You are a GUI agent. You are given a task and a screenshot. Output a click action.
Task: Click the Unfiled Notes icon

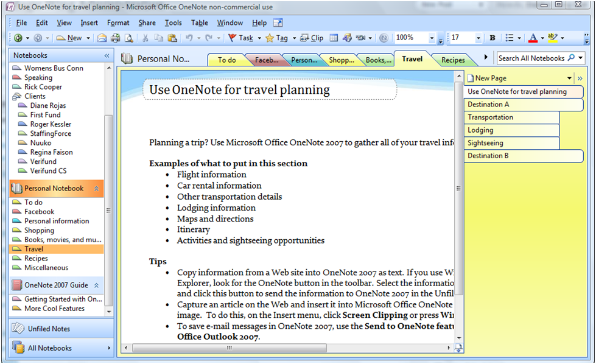18,328
